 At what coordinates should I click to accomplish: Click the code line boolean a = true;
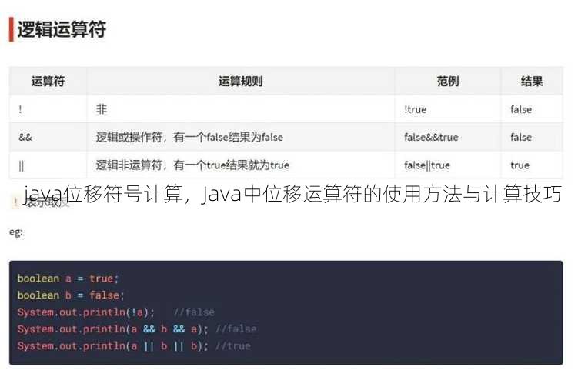tap(68, 279)
